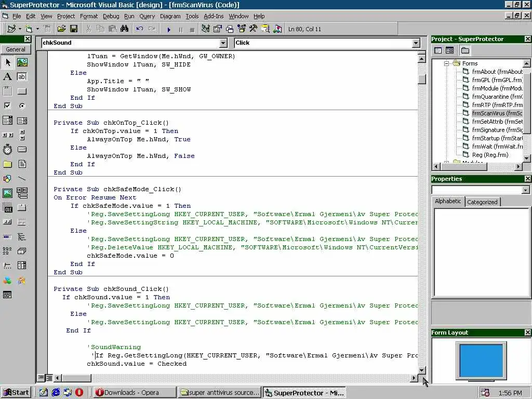Open the Menu Editor from the toolbar
This screenshot has width=532, height=399.
(47, 29)
